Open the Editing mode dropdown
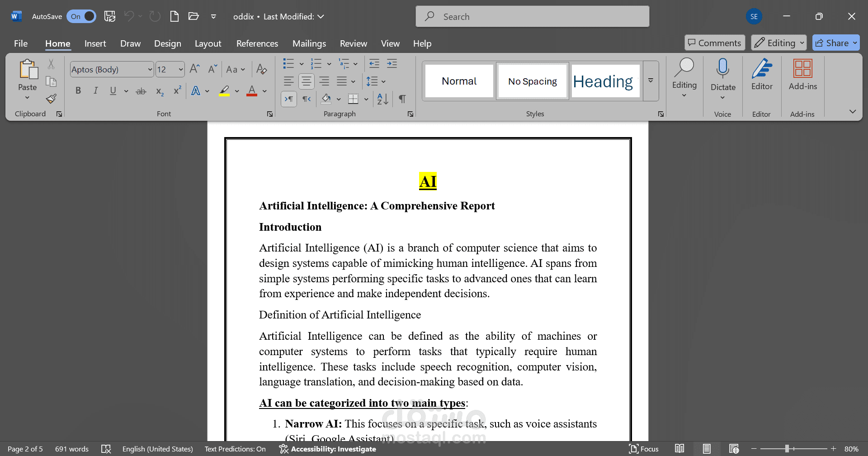 coord(778,43)
